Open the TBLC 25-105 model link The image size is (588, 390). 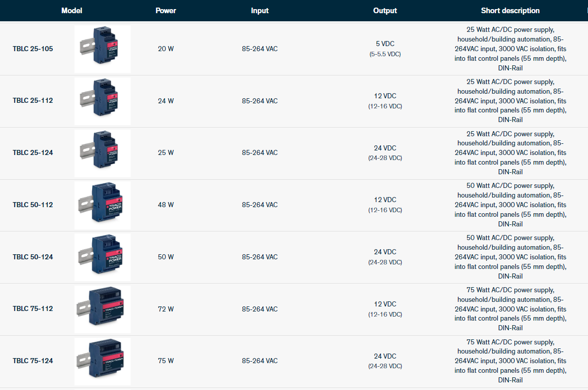coord(33,49)
